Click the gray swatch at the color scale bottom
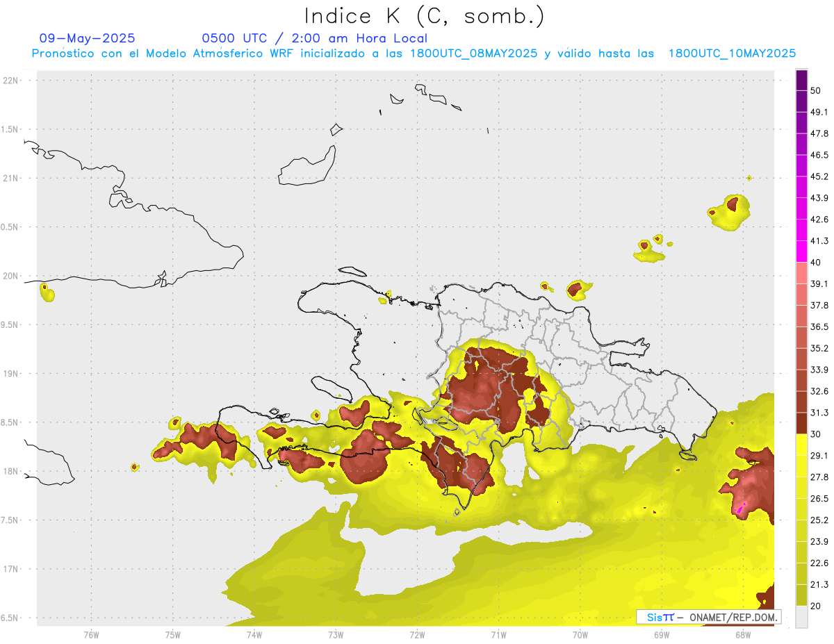The width and height of the screenshot is (834, 644). (801, 617)
